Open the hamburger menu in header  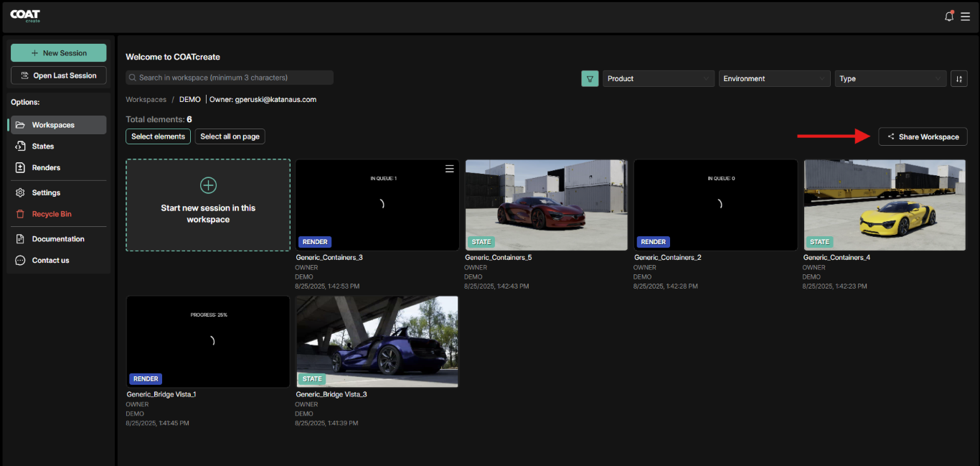tap(966, 17)
